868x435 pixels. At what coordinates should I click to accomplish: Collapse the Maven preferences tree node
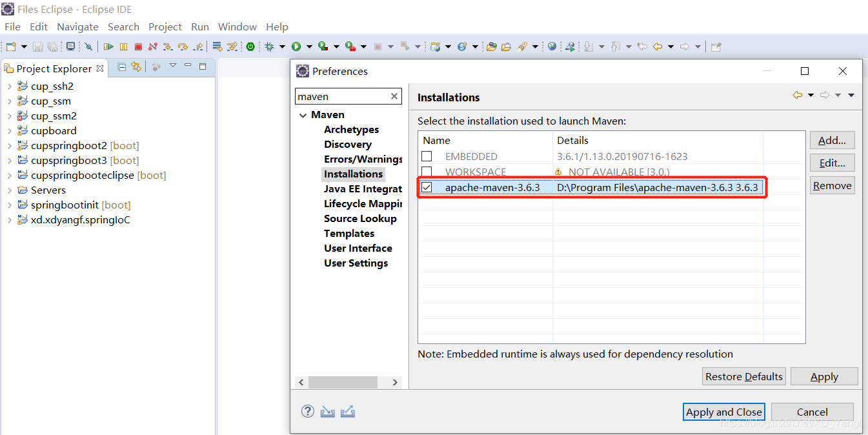(x=303, y=115)
